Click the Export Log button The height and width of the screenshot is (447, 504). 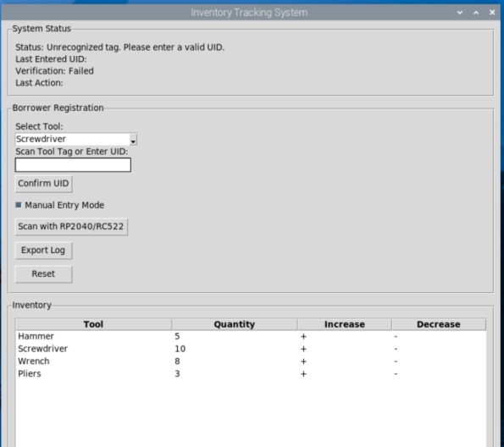tap(43, 251)
